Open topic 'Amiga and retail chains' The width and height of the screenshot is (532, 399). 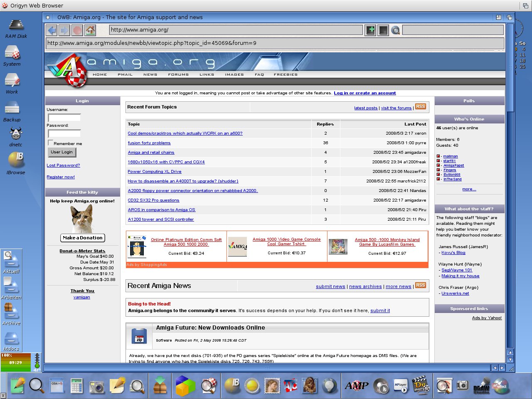151,153
